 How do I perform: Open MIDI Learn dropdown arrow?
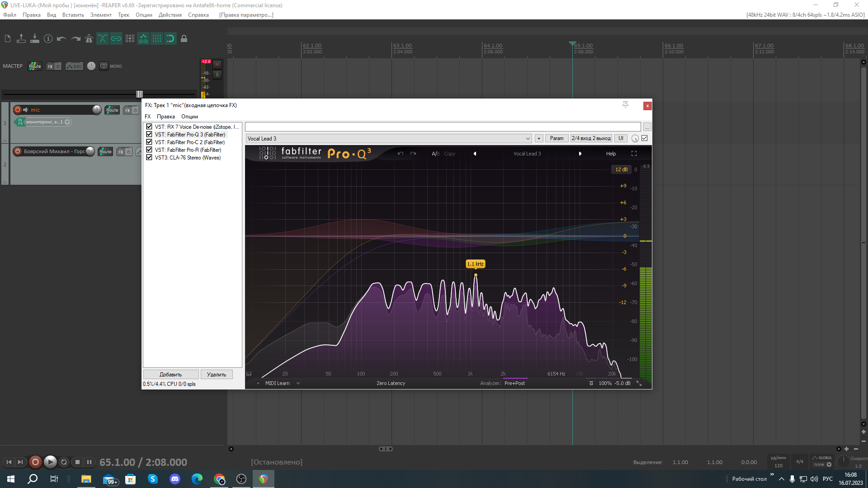298,384
